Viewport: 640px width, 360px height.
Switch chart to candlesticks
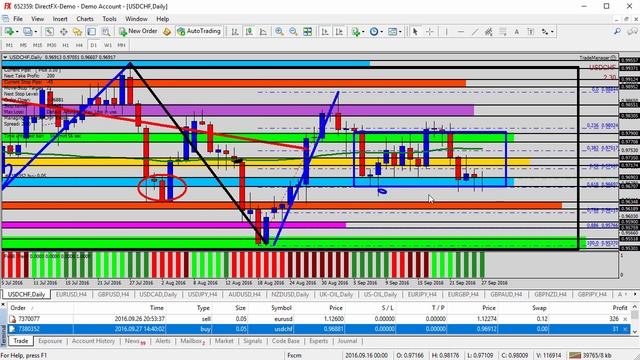pyautogui.click(x=249, y=31)
